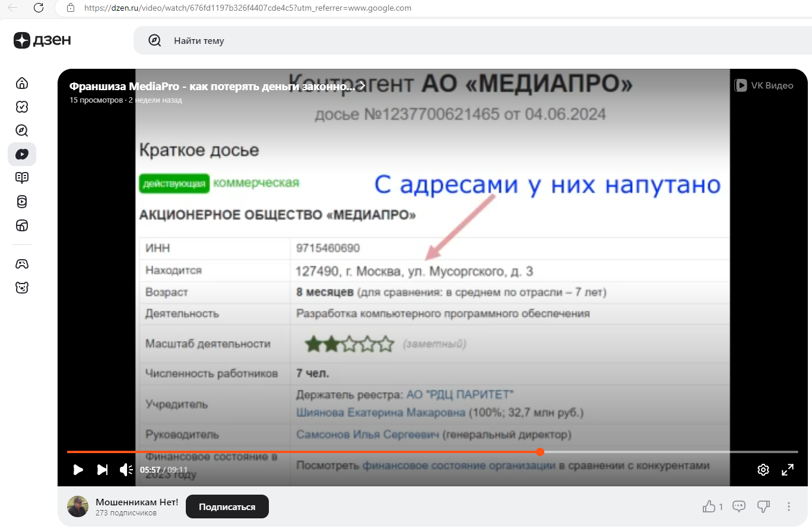Open the Home sidebar icon
Image resolution: width=812 pixels, height=532 pixels.
tap(22, 83)
